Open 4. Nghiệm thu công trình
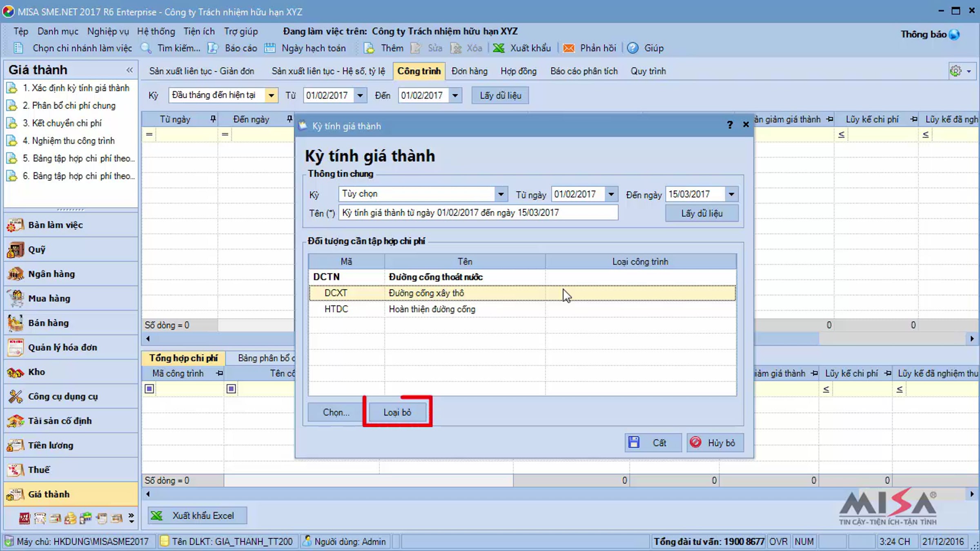The width and height of the screenshot is (980, 551). (x=69, y=140)
